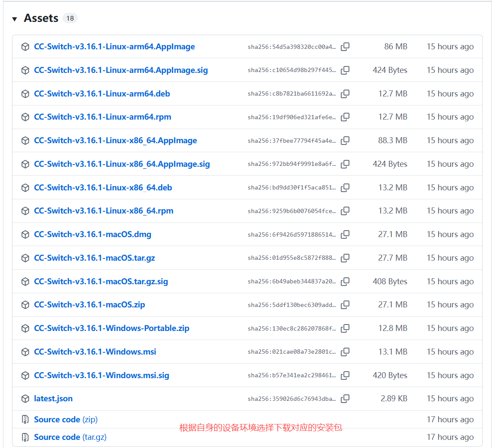Copy sha256 of macOS.zip

pyautogui.click(x=345, y=305)
